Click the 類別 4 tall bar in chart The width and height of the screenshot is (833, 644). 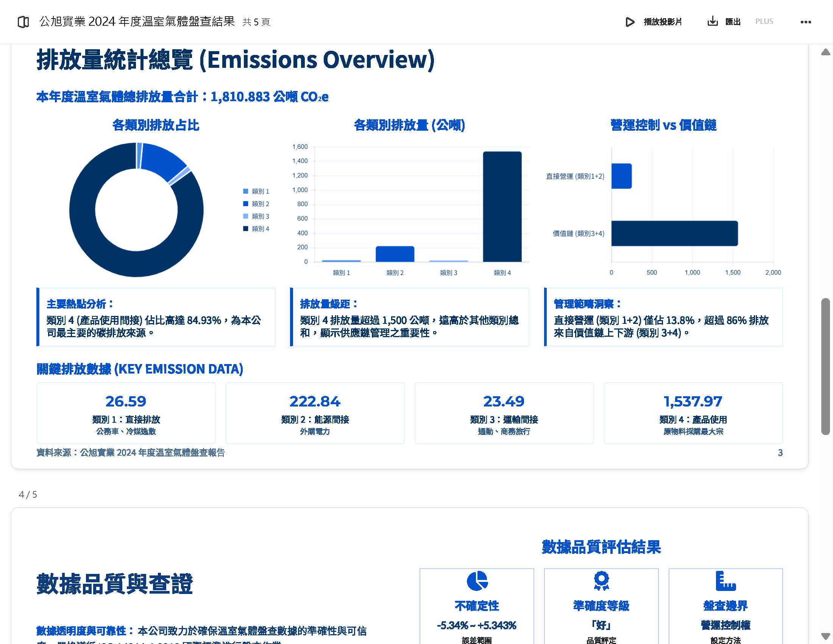tap(502, 206)
